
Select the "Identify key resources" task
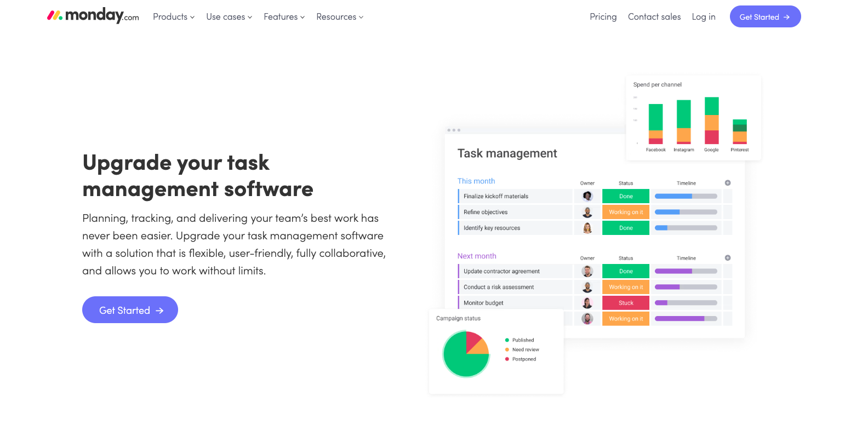tap(492, 228)
